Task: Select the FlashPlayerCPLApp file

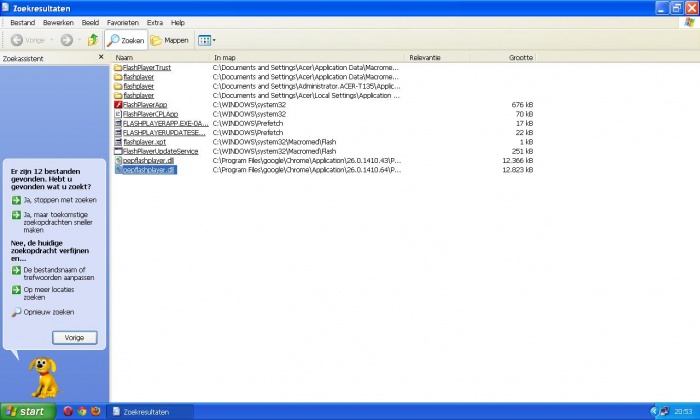Action: (x=149, y=114)
